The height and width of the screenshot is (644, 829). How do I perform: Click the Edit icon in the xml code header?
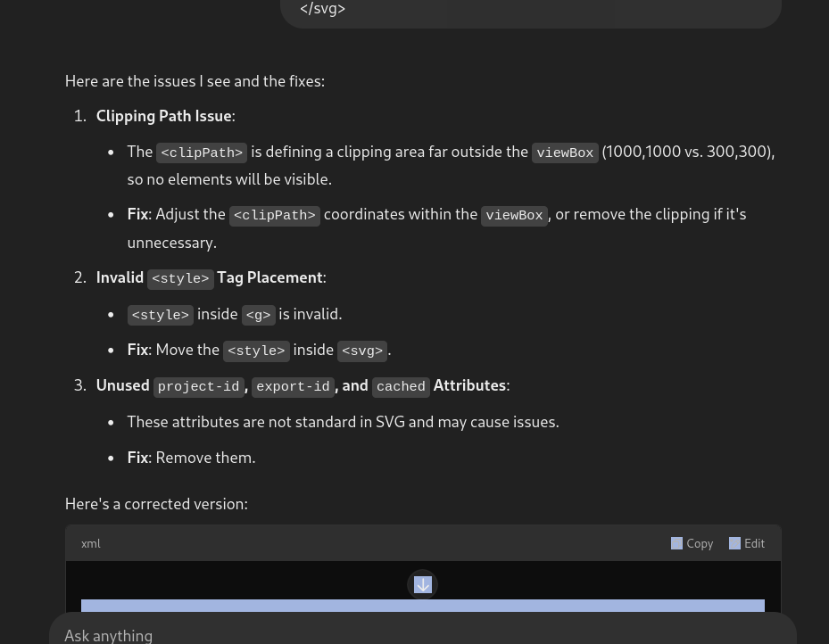tap(734, 543)
